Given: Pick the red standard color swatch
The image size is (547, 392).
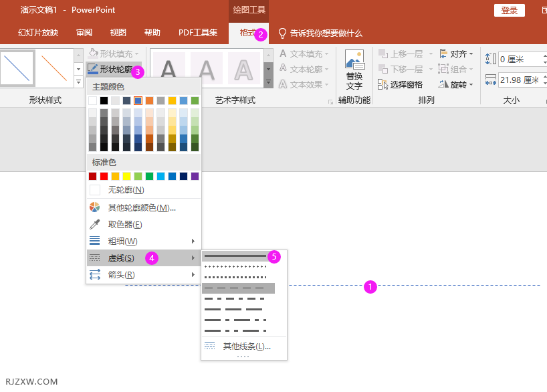Looking at the screenshot, I should click(x=104, y=177).
